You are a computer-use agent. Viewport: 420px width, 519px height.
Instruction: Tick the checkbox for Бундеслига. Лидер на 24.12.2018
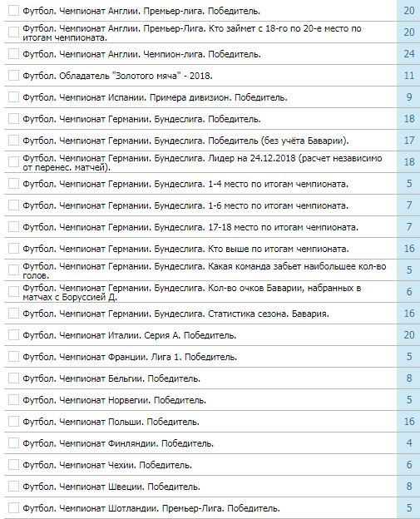(13, 162)
